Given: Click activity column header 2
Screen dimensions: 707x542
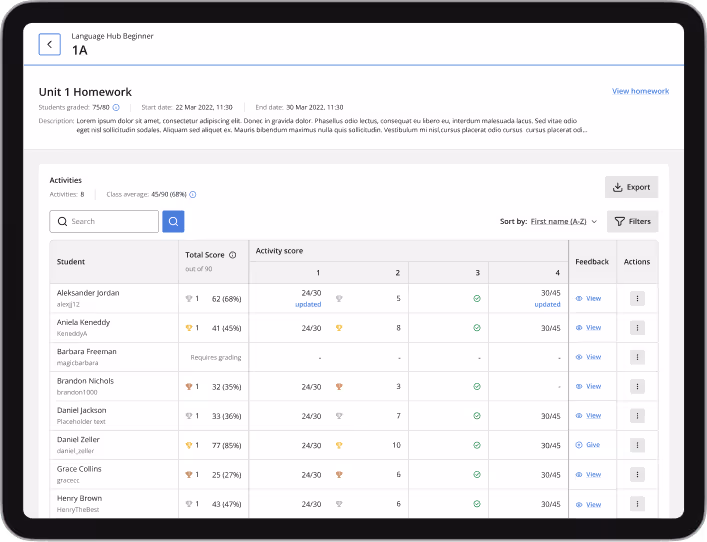Looking at the screenshot, I should point(398,273).
